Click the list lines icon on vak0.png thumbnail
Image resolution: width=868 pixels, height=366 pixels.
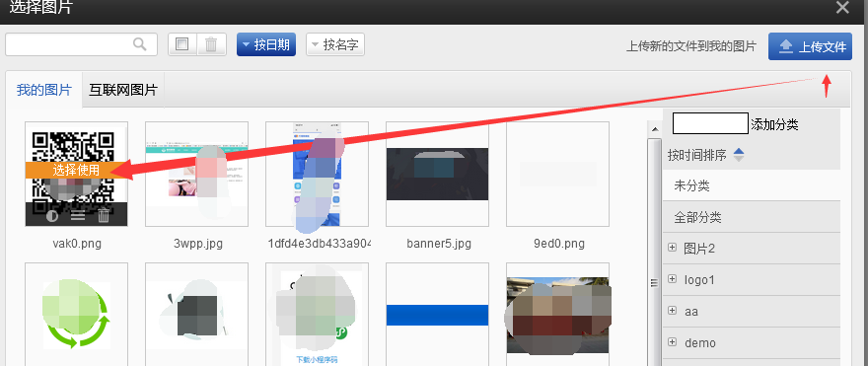(x=78, y=216)
